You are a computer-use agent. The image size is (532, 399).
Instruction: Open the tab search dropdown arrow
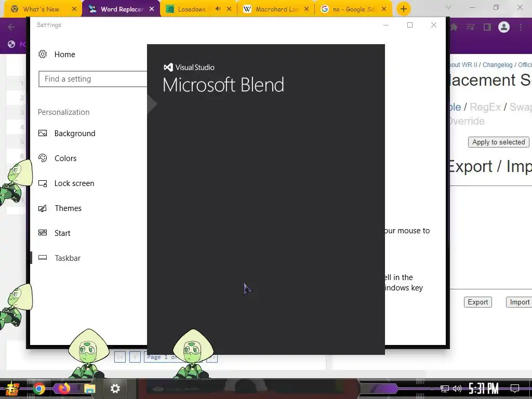(x=448, y=7)
